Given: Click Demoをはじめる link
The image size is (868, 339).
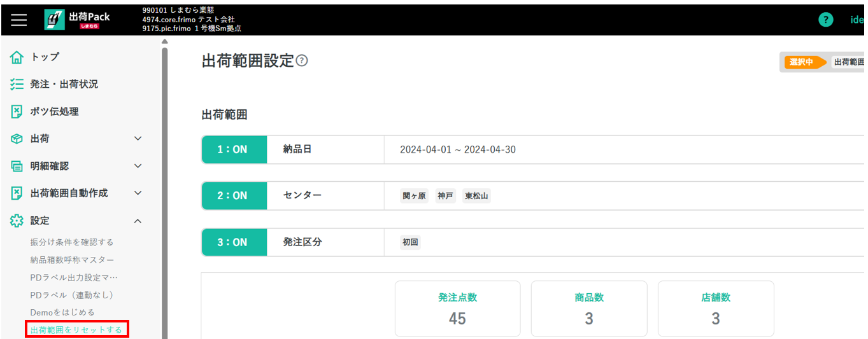Looking at the screenshot, I should [62, 312].
